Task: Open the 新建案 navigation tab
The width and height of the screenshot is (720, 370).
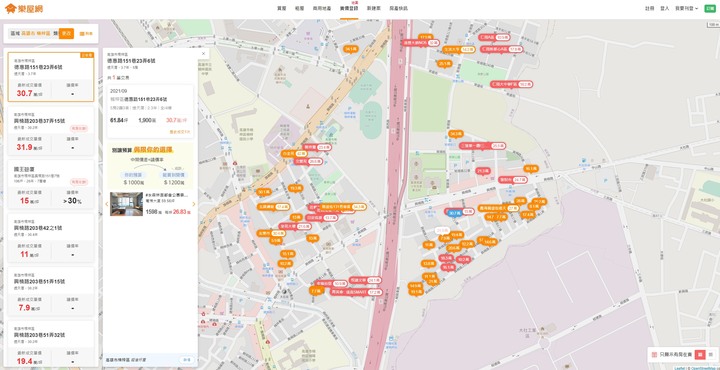Action: pos(373,8)
